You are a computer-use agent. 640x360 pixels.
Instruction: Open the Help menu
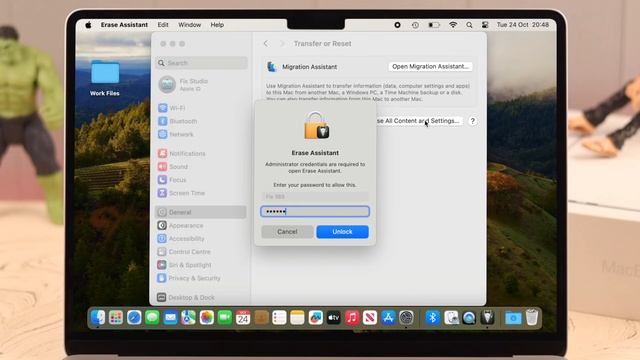coord(217,25)
